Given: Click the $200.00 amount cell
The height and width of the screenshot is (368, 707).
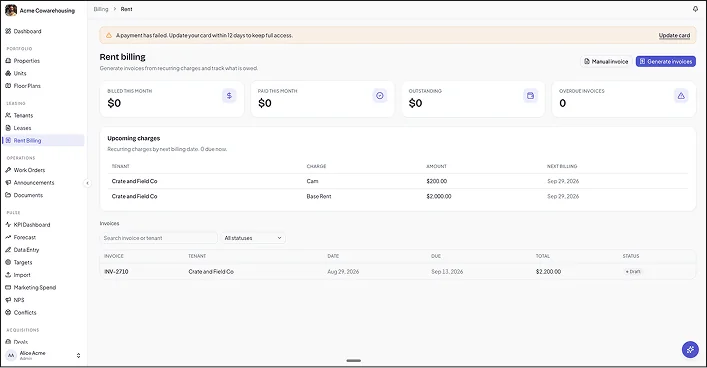Looking at the screenshot, I should tap(436, 181).
